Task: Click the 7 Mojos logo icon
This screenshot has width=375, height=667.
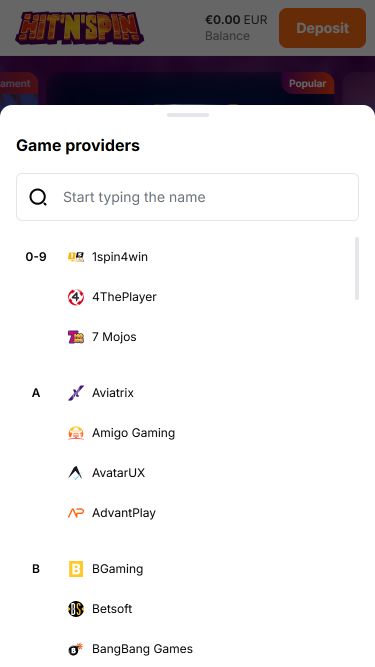Action: 76,337
